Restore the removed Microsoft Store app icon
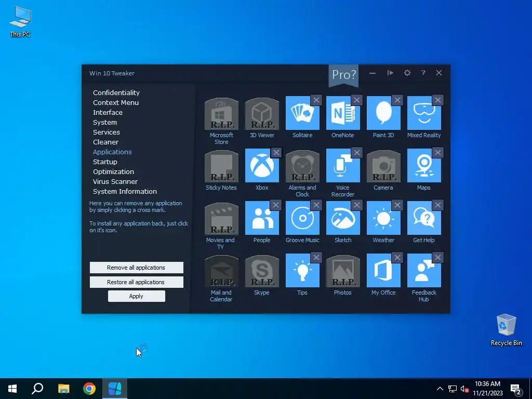This screenshot has height=399, width=532. pos(221,114)
